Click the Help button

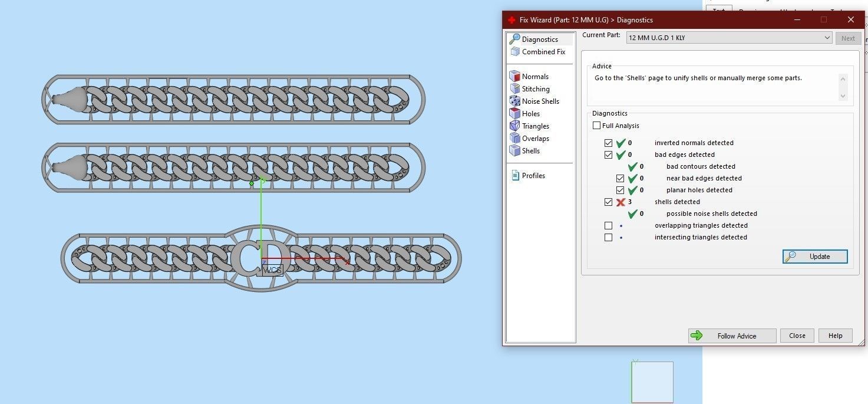point(835,336)
